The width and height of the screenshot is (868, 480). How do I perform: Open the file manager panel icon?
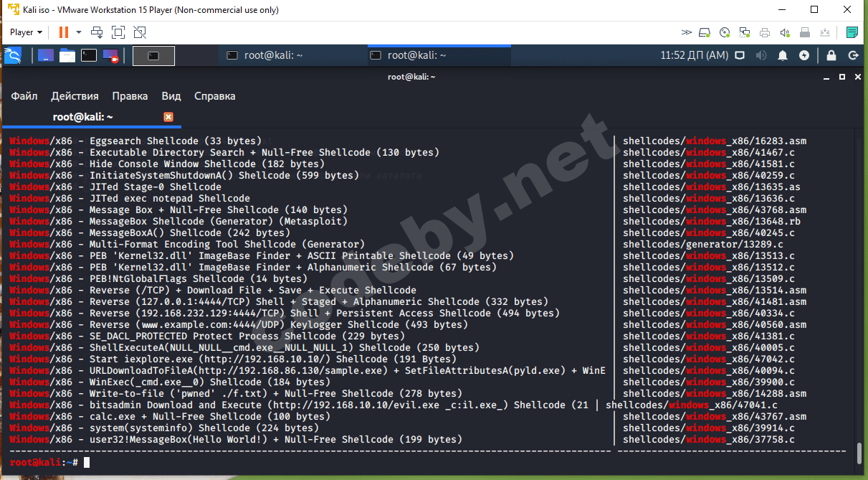pyautogui.click(x=67, y=55)
